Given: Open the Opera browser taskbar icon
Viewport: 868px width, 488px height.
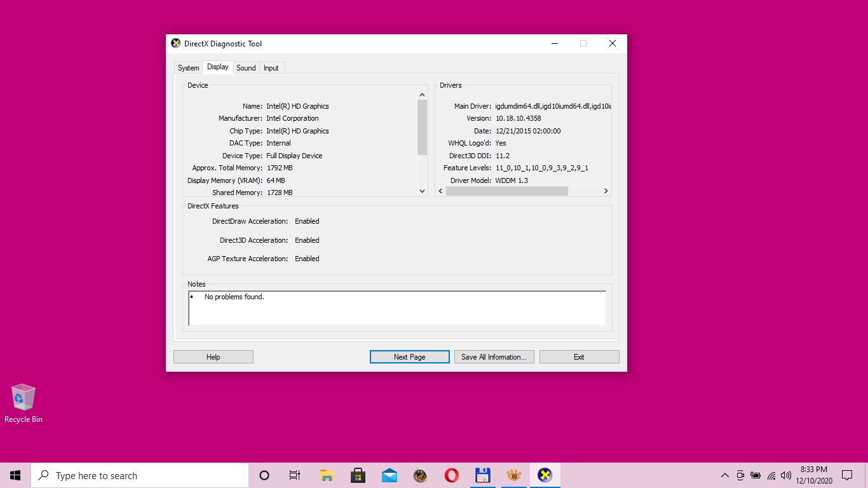Looking at the screenshot, I should (452, 475).
